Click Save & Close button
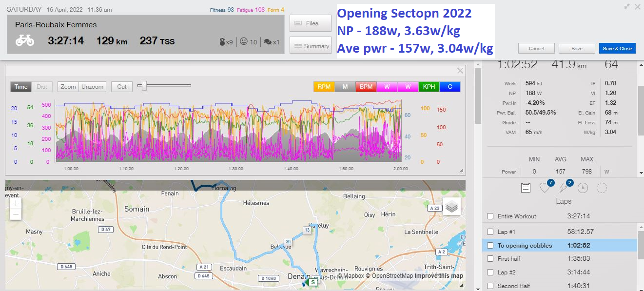This screenshot has width=644, height=291. (618, 48)
